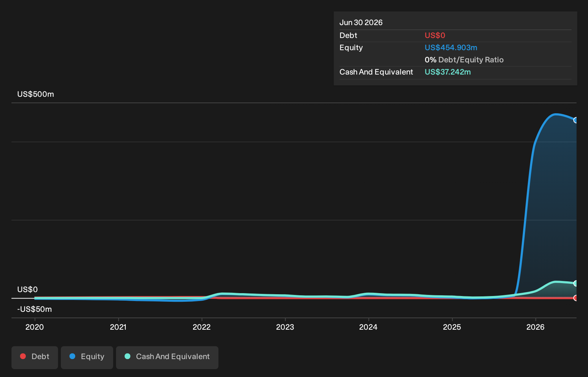Click the red Debt legend dot
This screenshot has height=377, width=588.
pos(23,356)
